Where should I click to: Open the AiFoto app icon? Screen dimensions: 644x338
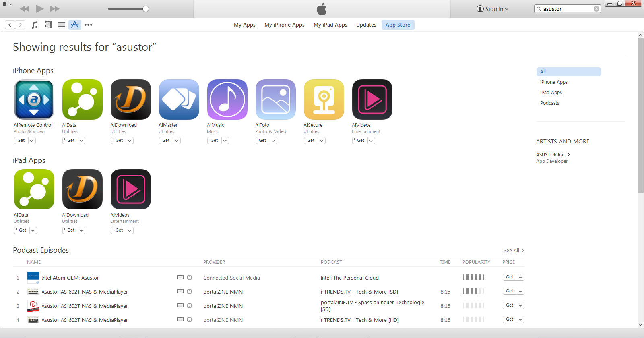[275, 100]
